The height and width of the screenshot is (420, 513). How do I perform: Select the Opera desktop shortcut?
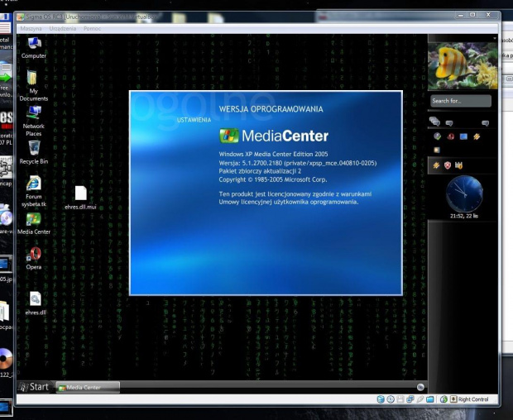[x=34, y=259]
